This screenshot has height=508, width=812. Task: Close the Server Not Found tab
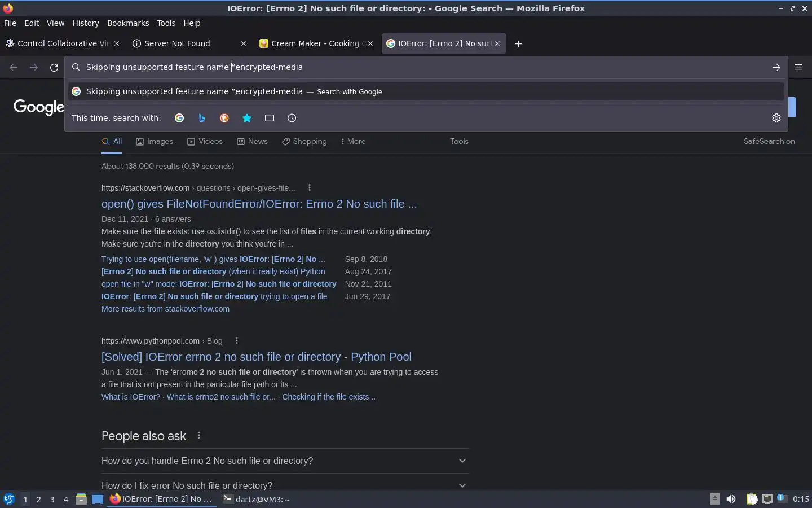click(x=244, y=43)
